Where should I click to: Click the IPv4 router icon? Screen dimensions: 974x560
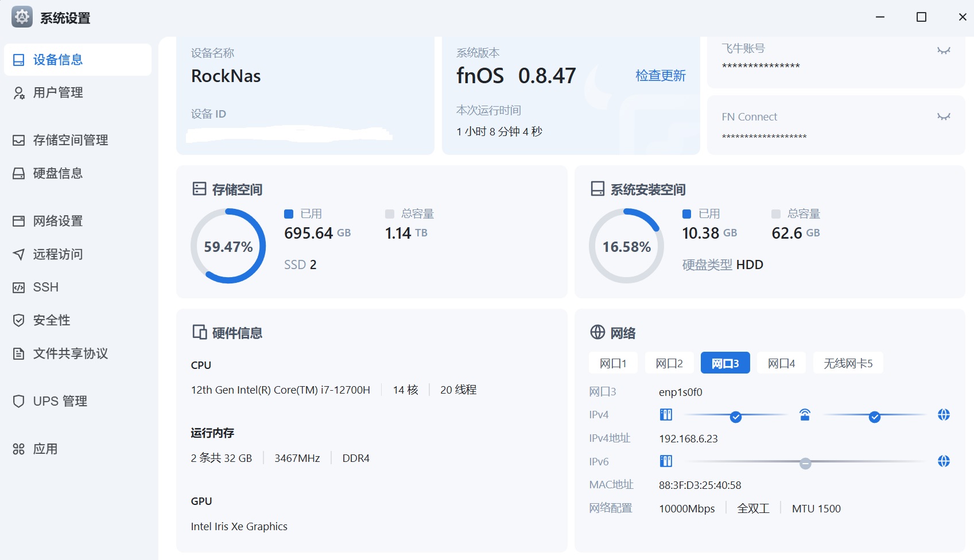[x=805, y=415]
